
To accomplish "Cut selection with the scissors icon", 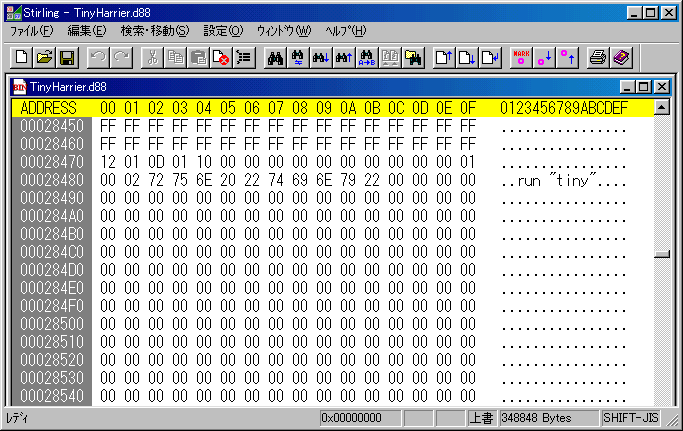I will point(152,58).
